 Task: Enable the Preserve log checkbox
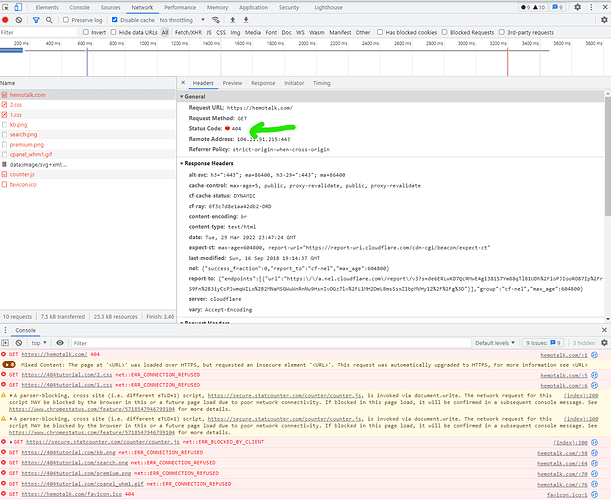click(x=68, y=20)
